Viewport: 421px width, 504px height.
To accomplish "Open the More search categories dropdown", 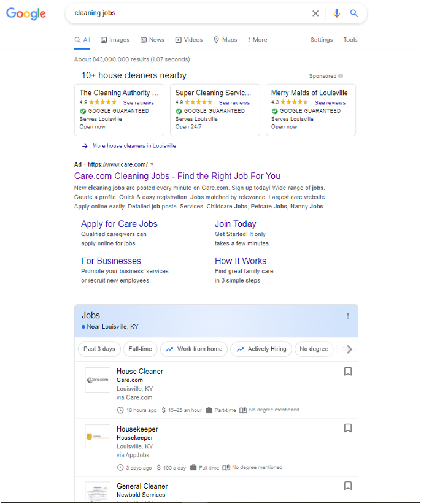I will click(257, 39).
